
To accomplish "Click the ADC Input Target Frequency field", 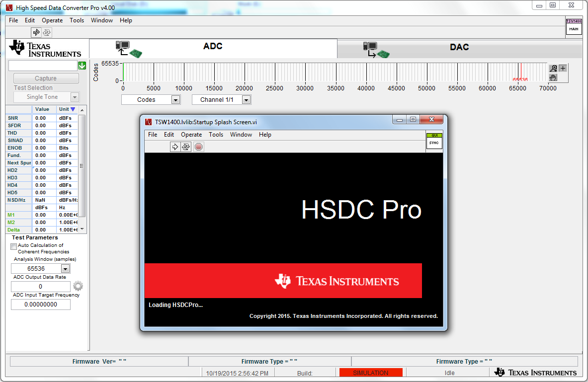I will pyautogui.click(x=40, y=305).
